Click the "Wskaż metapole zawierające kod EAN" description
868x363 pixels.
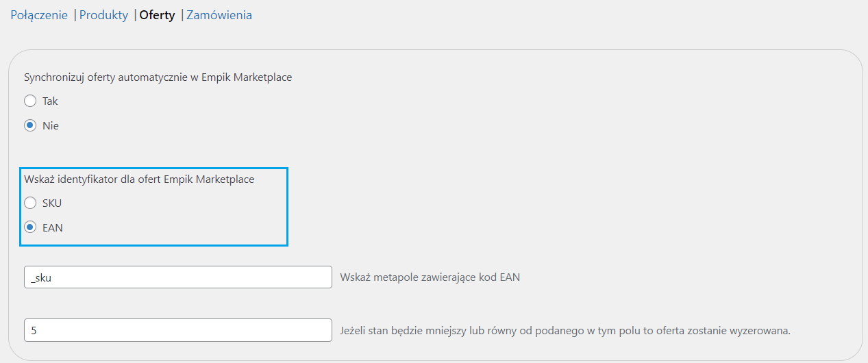[x=430, y=277]
